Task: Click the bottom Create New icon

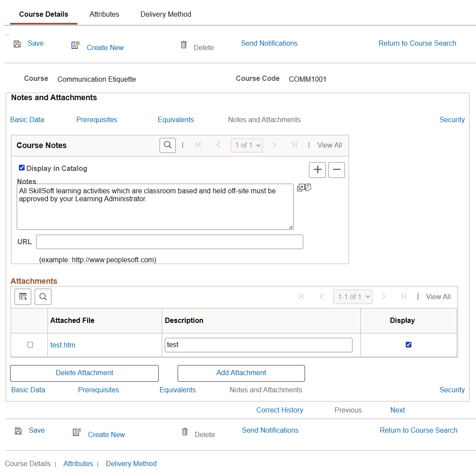Action: pyautogui.click(x=77, y=432)
